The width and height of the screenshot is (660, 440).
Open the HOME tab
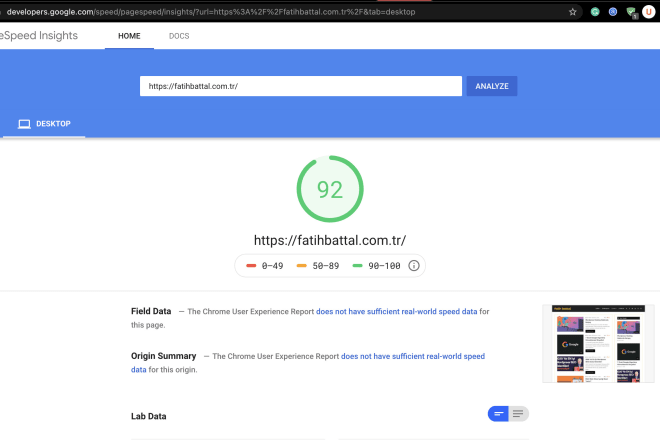(129, 36)
